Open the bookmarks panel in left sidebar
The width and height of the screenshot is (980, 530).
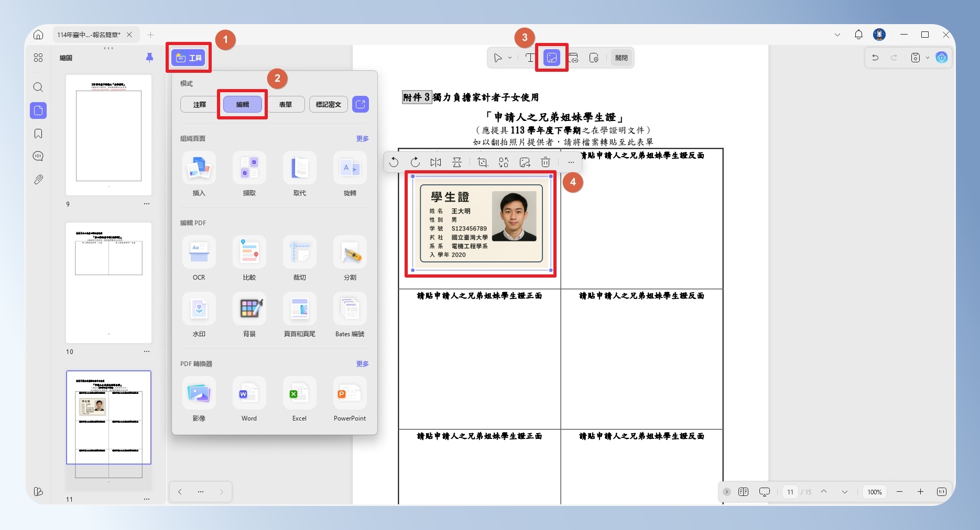click(x=38, y=134)
